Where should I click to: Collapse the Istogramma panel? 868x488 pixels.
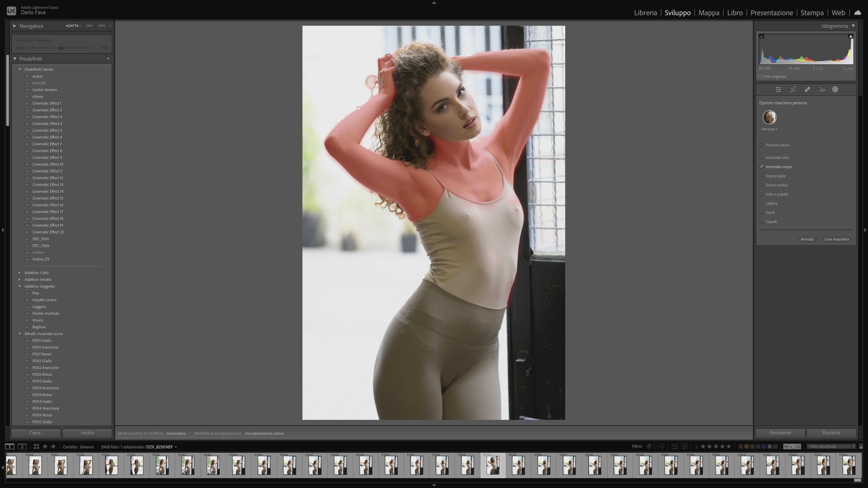click(x=853, y=26)
